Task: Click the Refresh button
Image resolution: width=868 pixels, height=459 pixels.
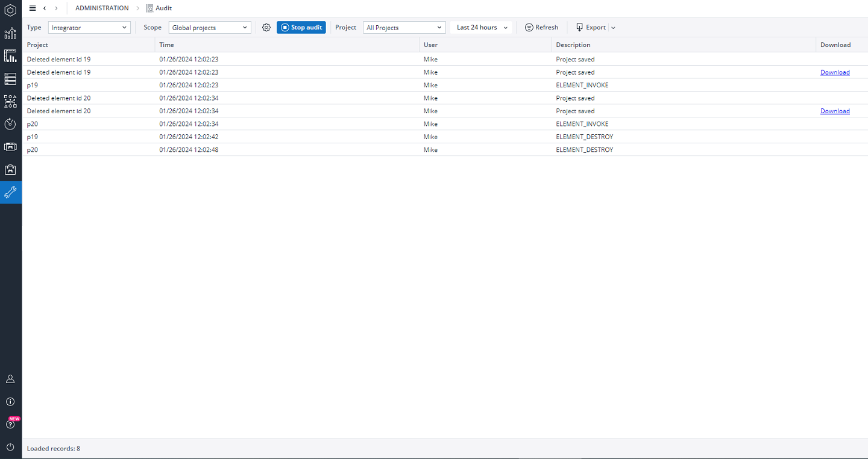Action: 541,27
